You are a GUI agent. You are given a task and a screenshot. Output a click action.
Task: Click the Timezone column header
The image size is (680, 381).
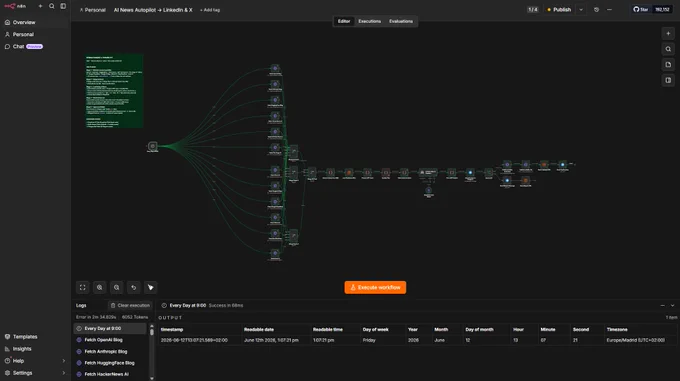point(617,329)
